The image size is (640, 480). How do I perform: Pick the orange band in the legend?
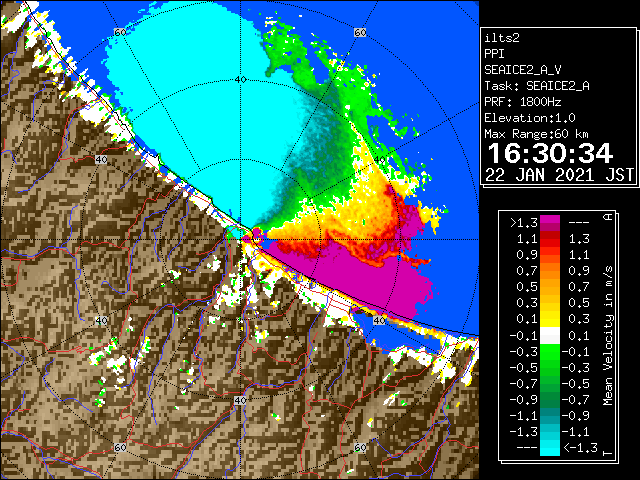coord(550,271)
